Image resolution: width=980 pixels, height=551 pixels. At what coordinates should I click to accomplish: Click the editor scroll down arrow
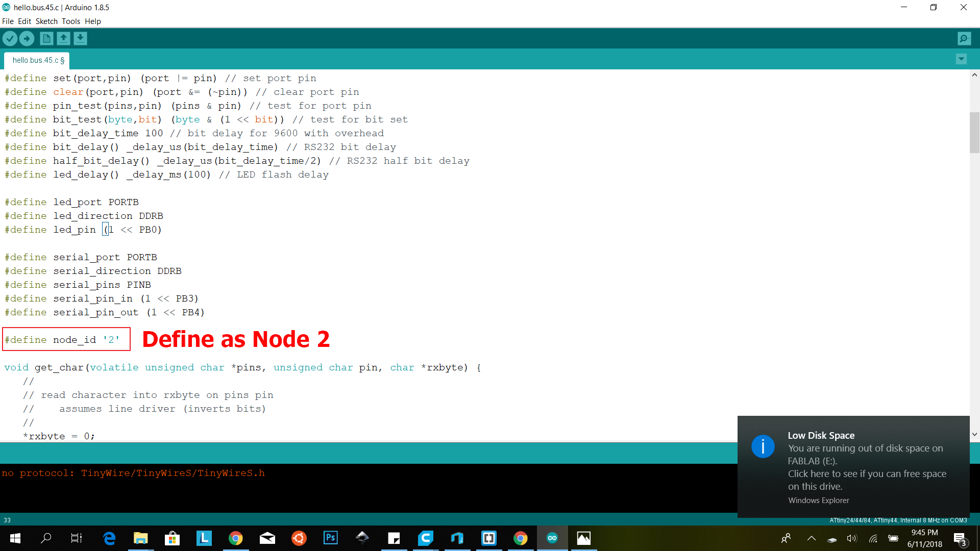point(974,435)
